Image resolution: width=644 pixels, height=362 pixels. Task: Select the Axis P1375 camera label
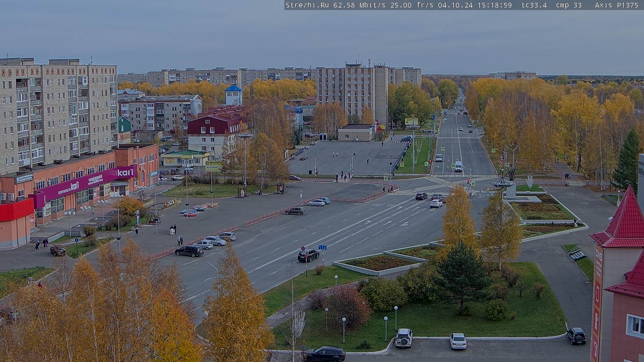(616, 5)
